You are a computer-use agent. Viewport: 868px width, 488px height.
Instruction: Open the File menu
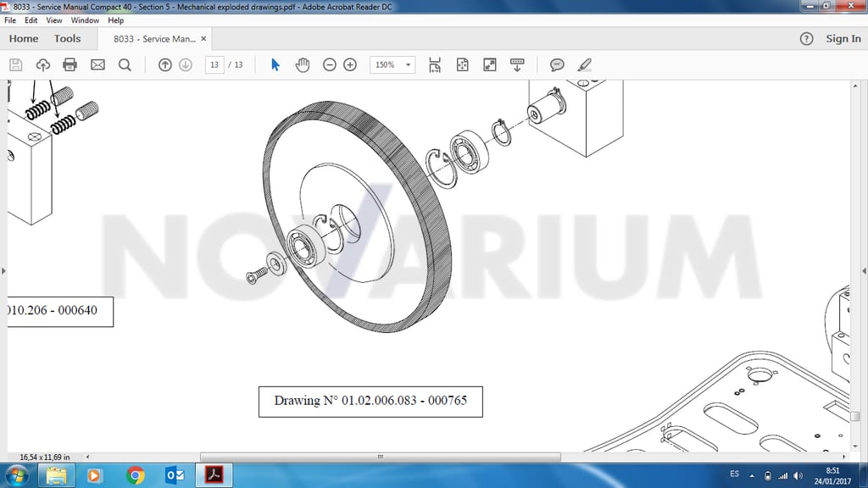tap(10, 20)
